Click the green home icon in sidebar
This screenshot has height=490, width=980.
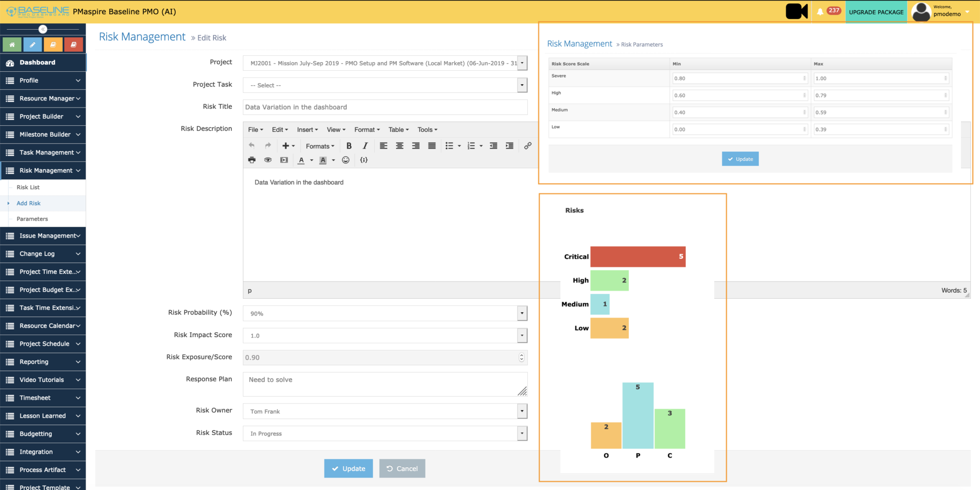pos(12,44)
